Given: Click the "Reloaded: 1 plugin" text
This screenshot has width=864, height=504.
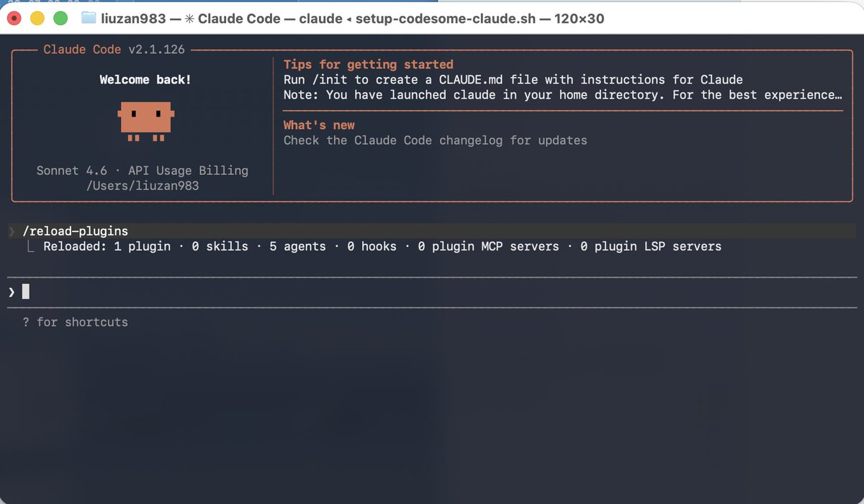Looking at the screenshot, I should (107, 246).
